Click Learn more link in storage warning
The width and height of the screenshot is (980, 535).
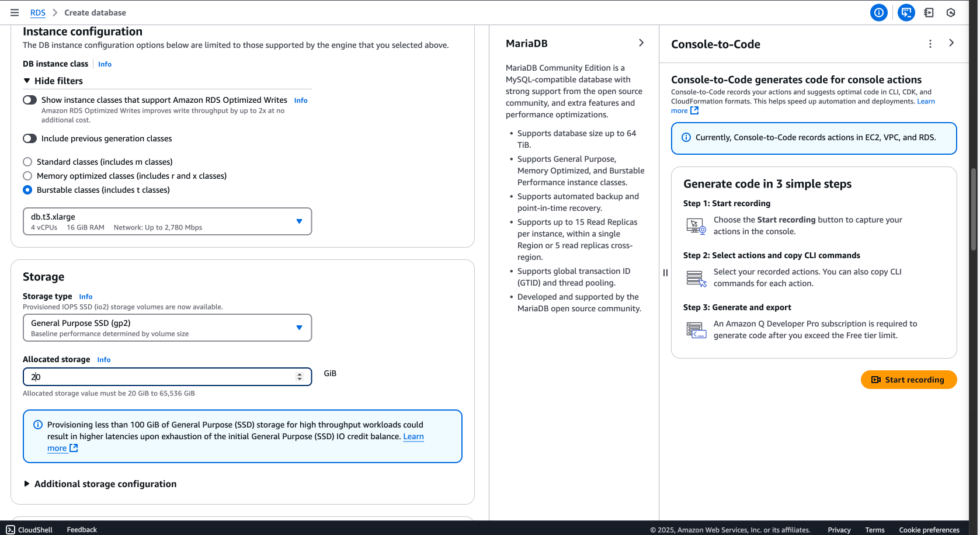pyautogui.click(x=413, y=436)
